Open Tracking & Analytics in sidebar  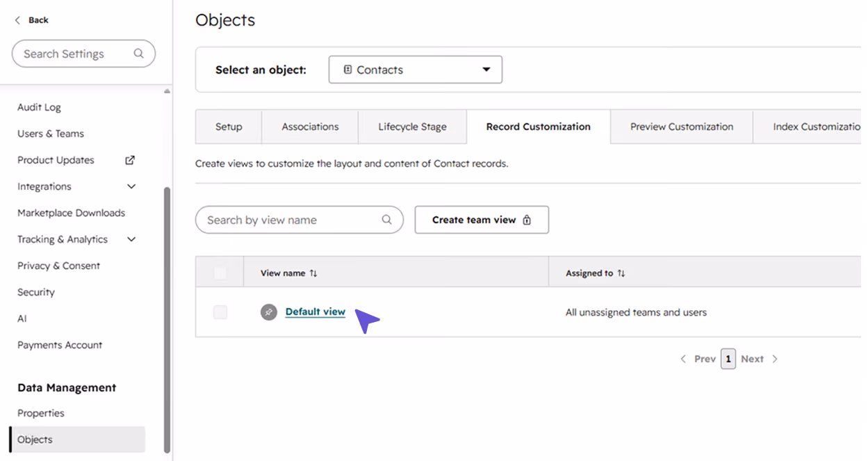pyautogui.click(x=63, y=239)
